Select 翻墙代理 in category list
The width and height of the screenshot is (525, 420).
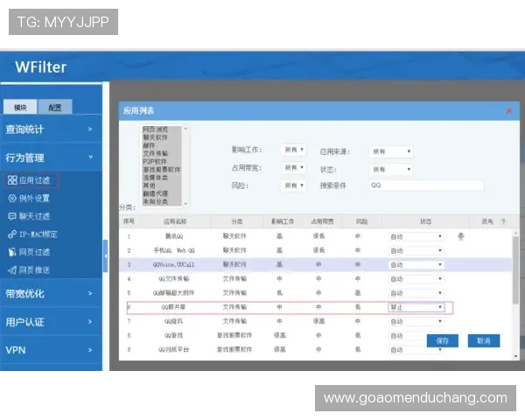point(156,193)
